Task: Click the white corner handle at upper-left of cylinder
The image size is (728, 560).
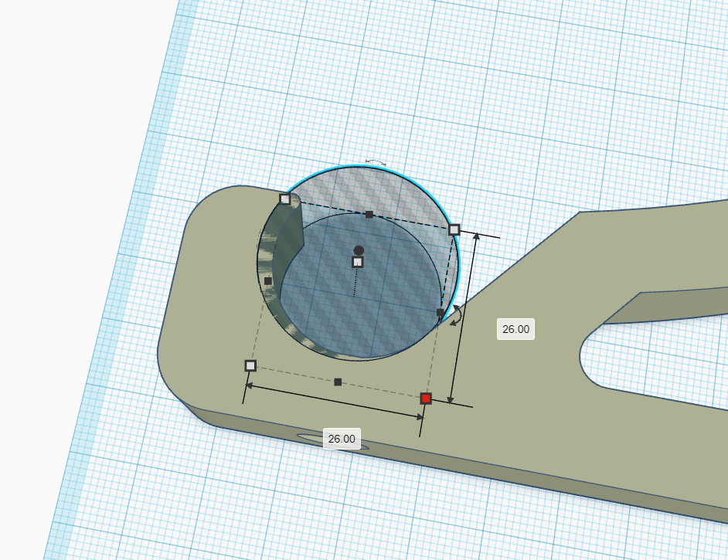Action: 285,199
